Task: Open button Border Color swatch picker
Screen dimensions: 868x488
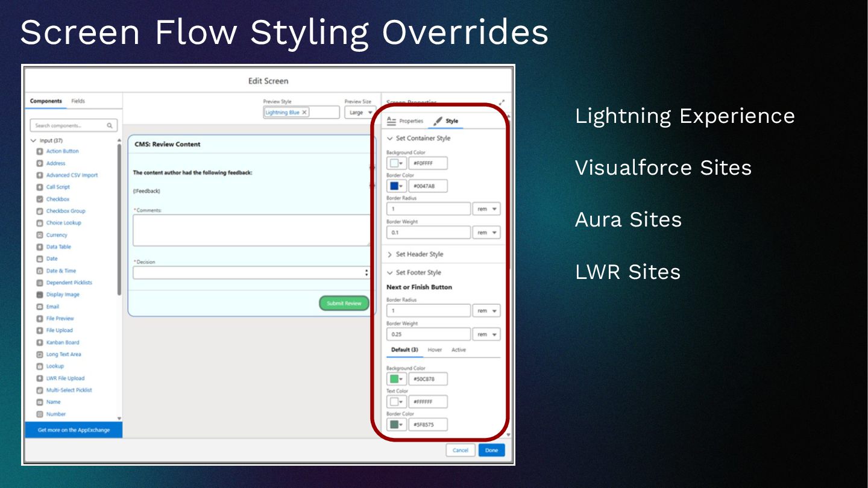Action: pos(397,425)
